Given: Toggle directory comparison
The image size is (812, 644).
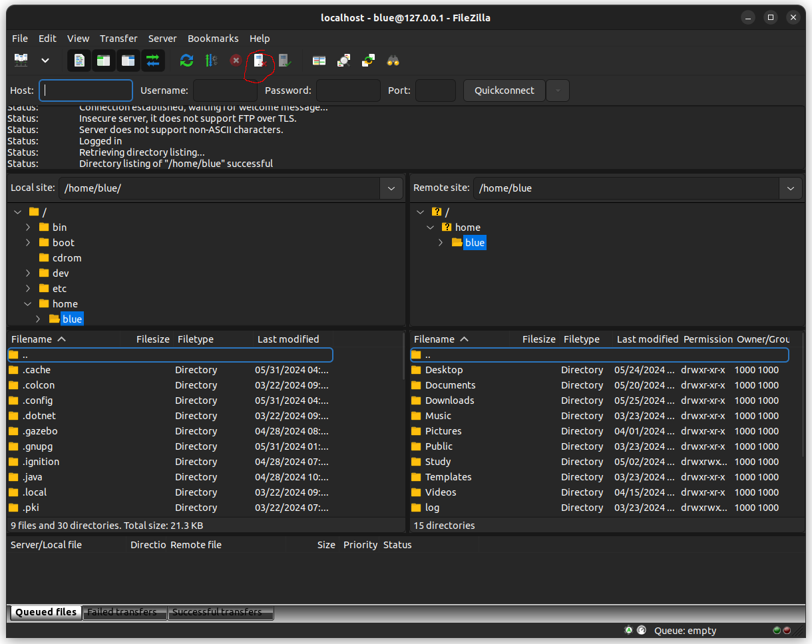Looking at the screenshot, I should click(343, 61).
